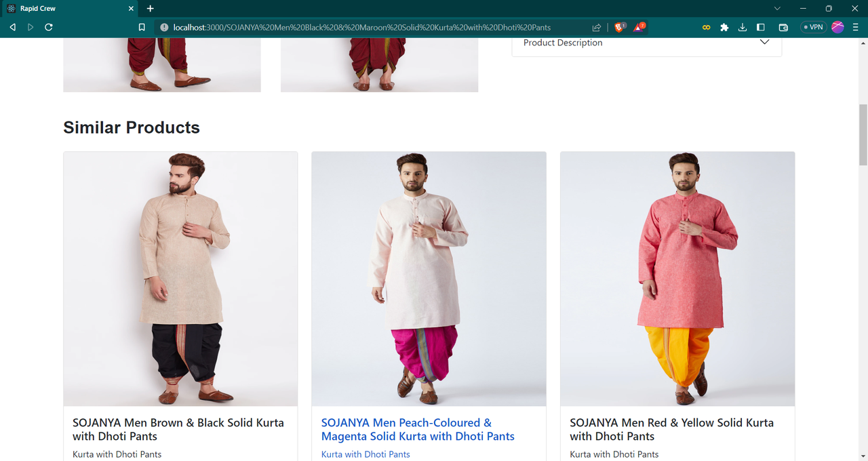Open the Red & Yellow Kurta image
The width and height of the screenshot is (868, 461).
(x=677, y=279)
